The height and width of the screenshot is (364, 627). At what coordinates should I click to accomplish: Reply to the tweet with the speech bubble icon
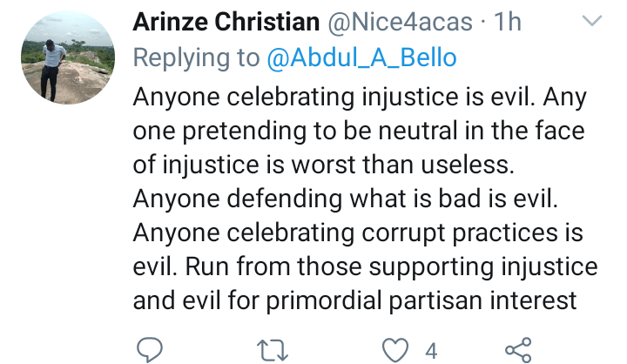tap(150, 350)
